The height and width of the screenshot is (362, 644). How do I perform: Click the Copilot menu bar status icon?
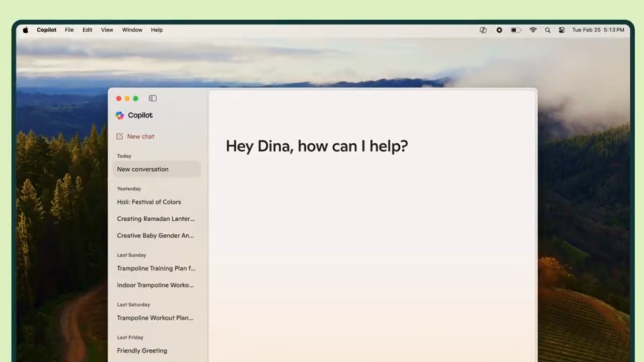[x=483, y=30]
